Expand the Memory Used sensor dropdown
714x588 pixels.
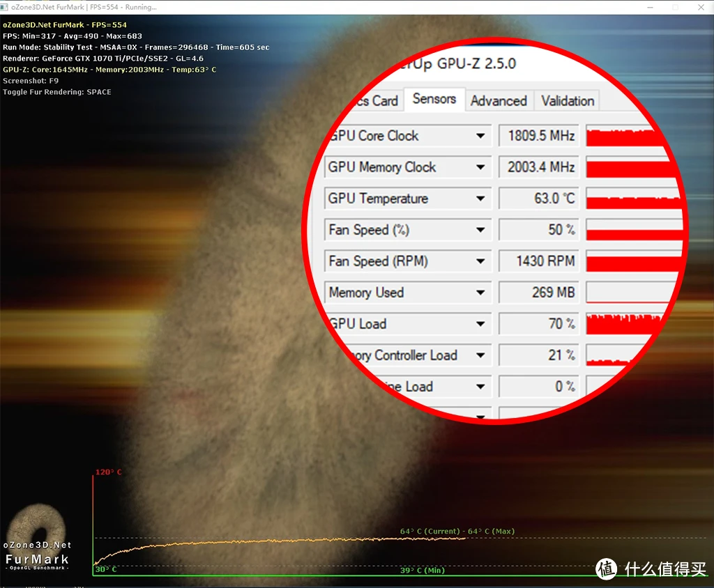[x=480, y=293]
